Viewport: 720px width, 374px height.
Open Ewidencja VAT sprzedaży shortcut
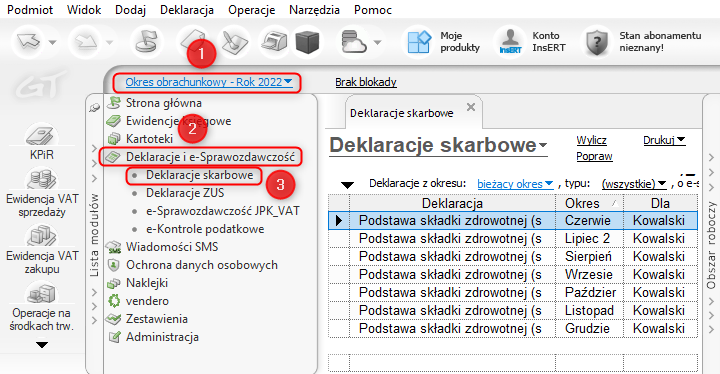[x=42, y=193]
